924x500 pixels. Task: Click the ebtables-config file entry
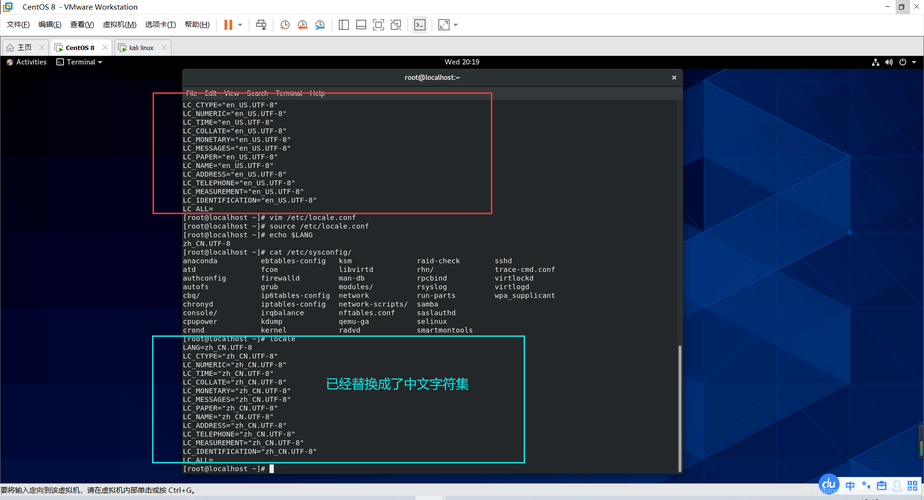pos(293,261)
